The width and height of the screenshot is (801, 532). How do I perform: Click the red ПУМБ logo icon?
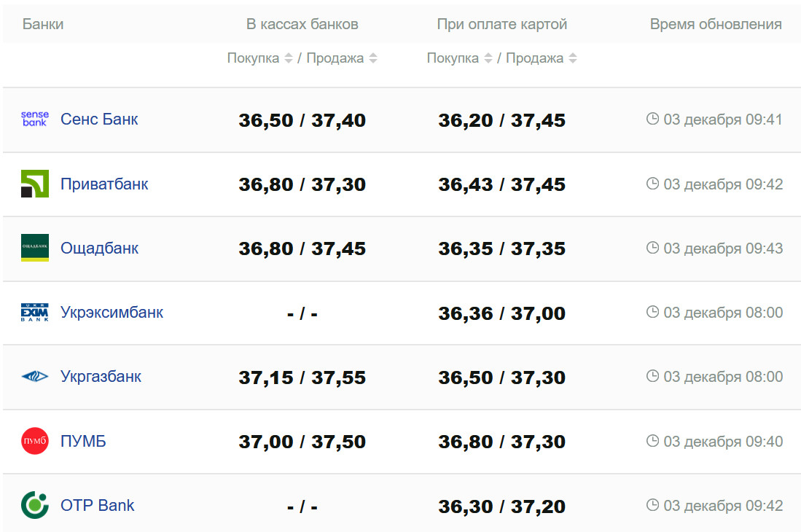[x=35, y=441]
